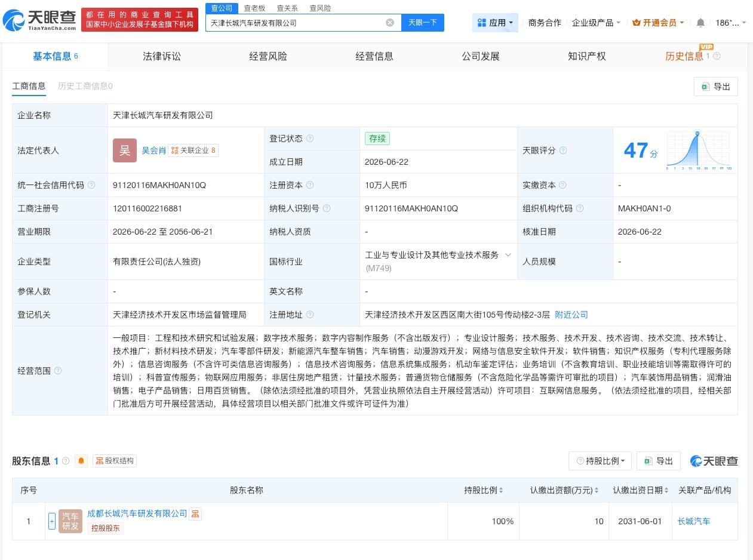Select the 历史工商信息 sub-tab
The image size is (753, 560).
(85, 86)
